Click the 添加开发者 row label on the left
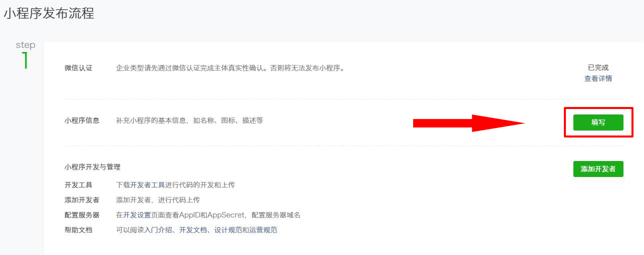Viewport: 644px width, 255px height. [82, 200]
